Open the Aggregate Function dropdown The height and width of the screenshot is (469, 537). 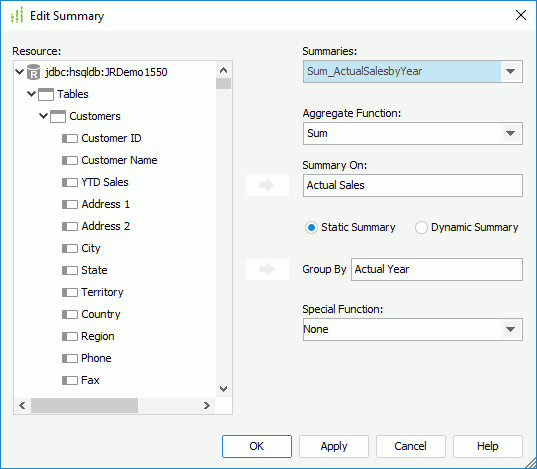(x=511, y=134)
